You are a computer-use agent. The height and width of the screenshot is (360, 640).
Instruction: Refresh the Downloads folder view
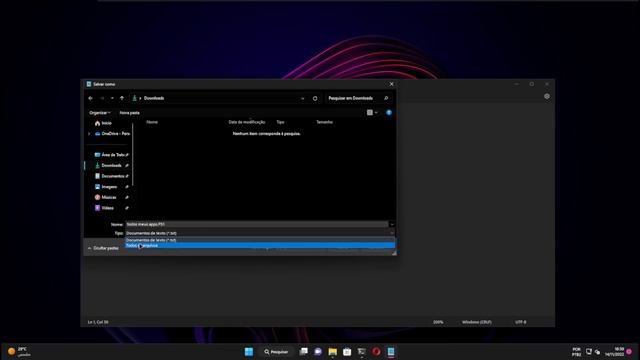click(x=315, y=98)
